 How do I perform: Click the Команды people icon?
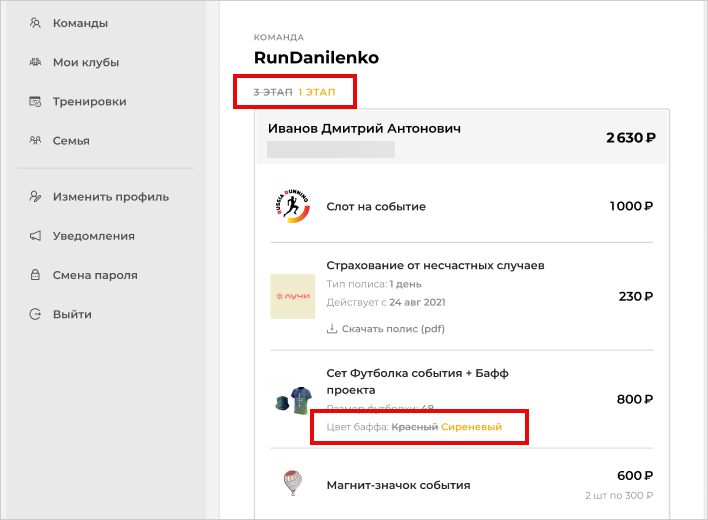tap(35, 23)
